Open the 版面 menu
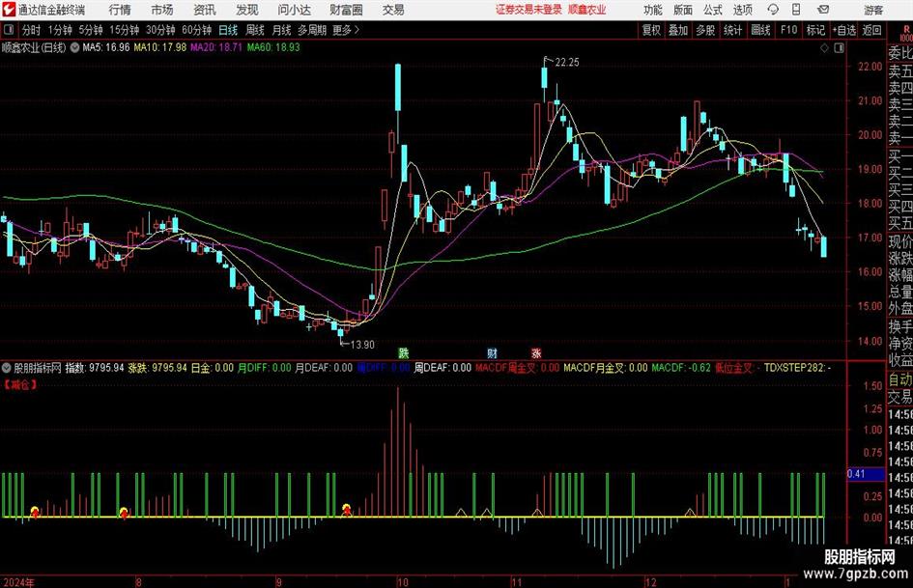 click(x=683, y=10)
